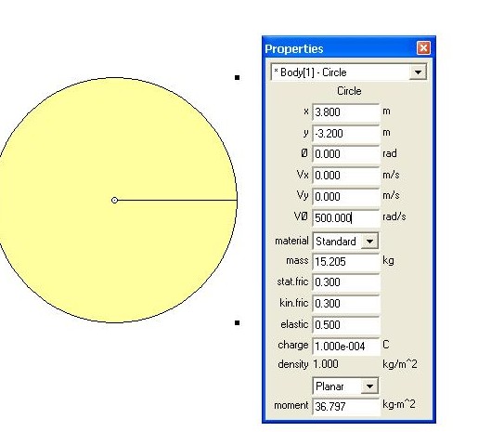This screenshot has width=504, height=432.
Task: Open the Planar moment type dropdown
Action: pyautogui.click(x=369, y=386)
